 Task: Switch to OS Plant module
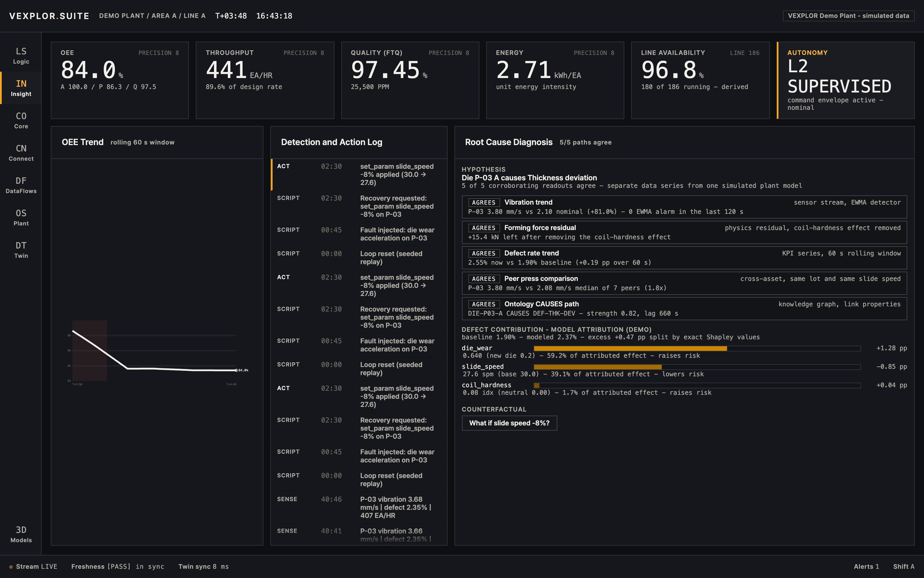(21, 217)
